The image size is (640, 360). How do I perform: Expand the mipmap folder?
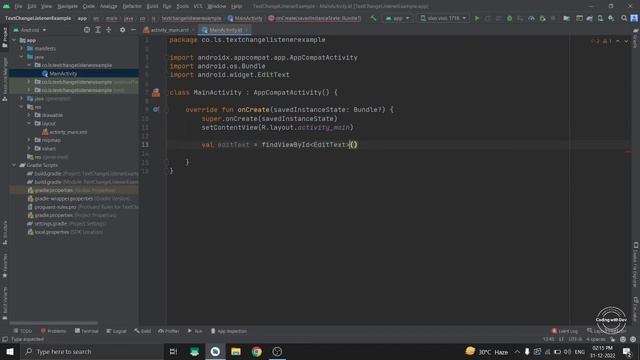[x=29, y=140]
